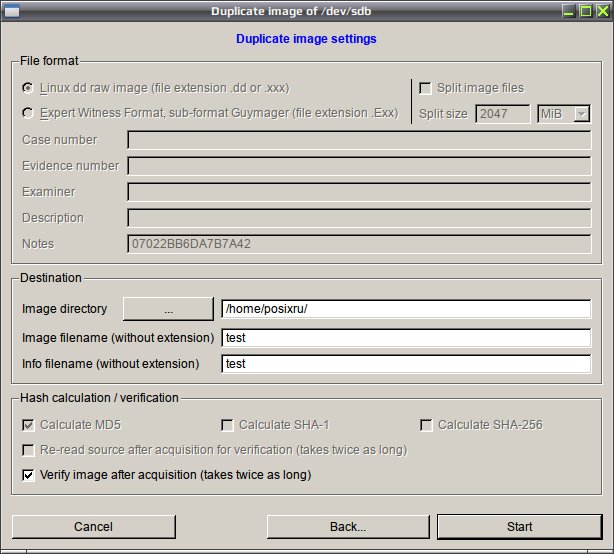Open the MiB split size unit dropdown
The width and height of the screenshot is (614, 554).
[563, 114]
